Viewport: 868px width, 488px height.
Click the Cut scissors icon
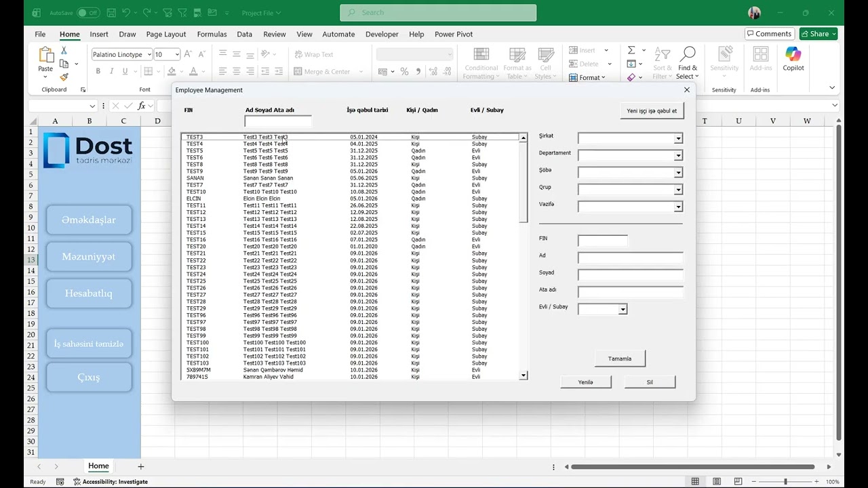[x=64, y=50]
